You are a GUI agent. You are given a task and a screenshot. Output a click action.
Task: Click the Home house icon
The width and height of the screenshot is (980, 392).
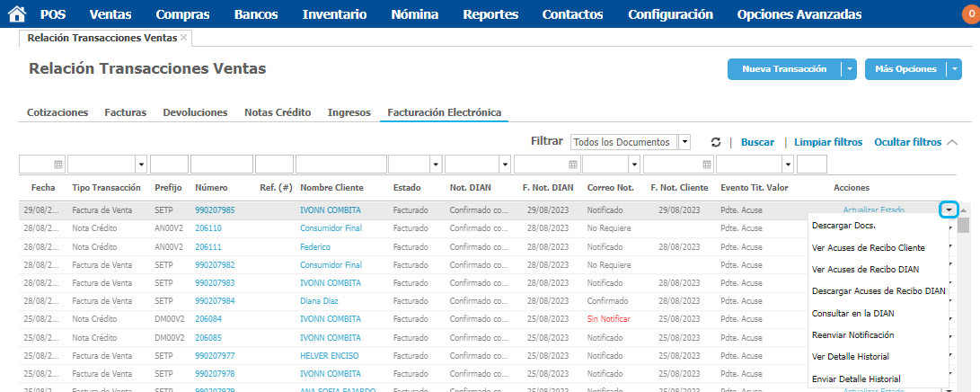coord(17,14)
